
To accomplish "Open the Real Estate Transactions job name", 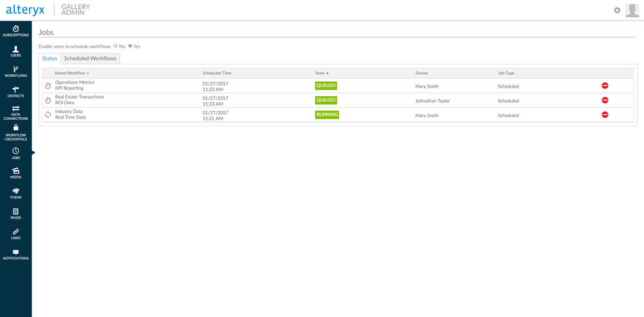I will [x=79, y=97].
